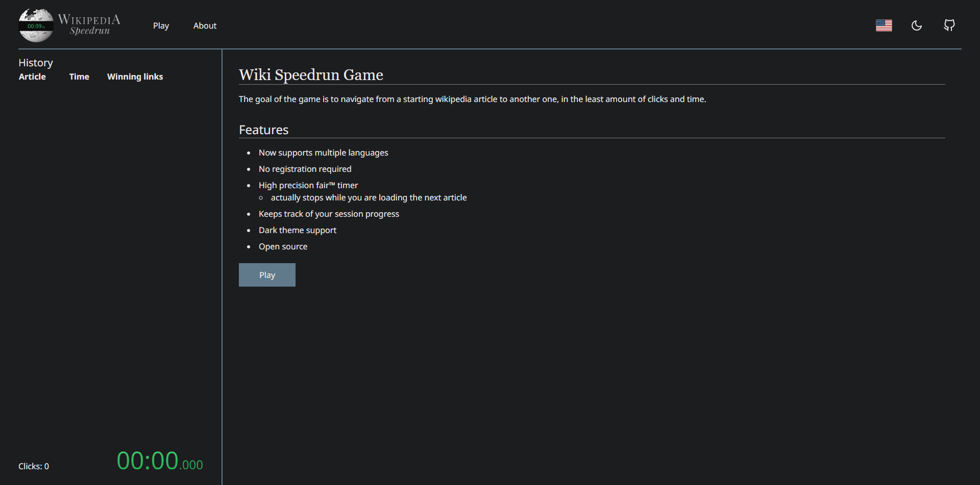Screen dimensions: 980x485
Task: Open the Play page from the navbar
Action: [x=161, y=25]
